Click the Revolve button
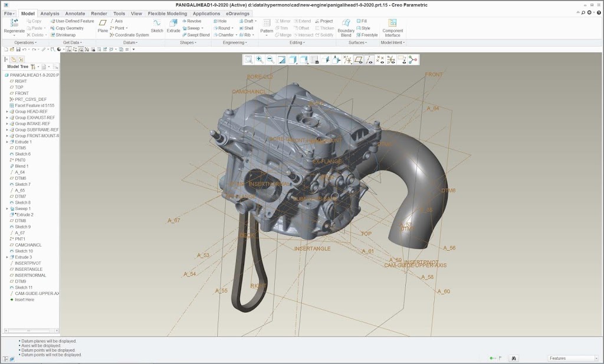Viewport: 604px width, 364px height. click(x=191, y=21)
